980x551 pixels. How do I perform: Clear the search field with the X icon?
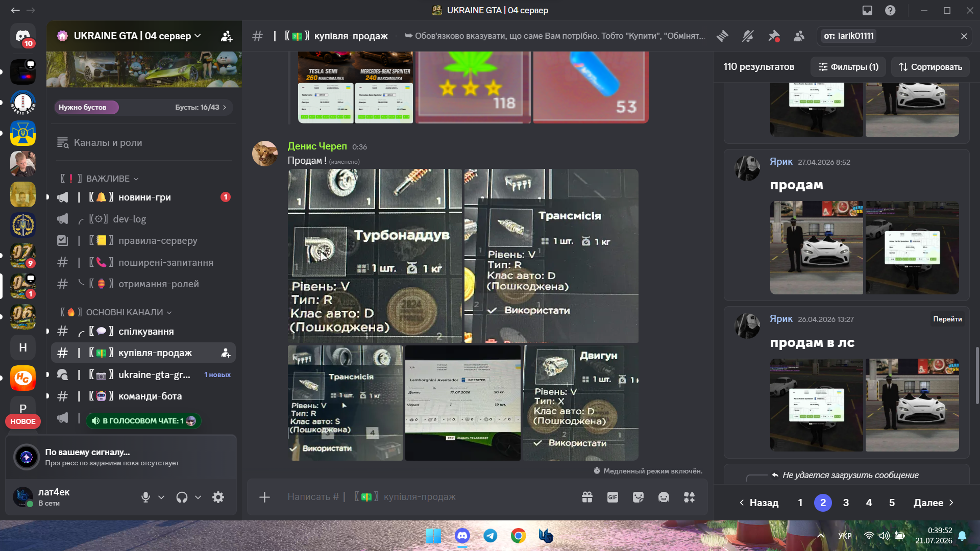coord(964,36)
